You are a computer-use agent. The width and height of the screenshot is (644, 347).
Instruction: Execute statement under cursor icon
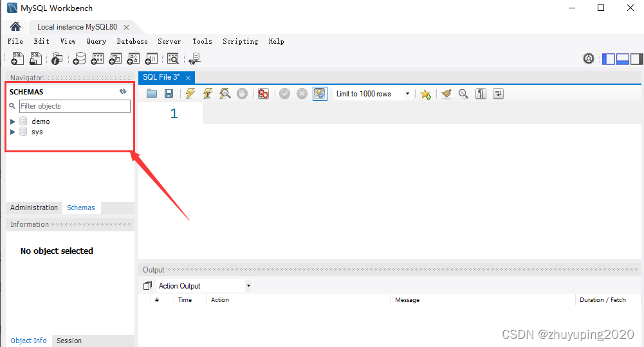[x=208, y=94]
